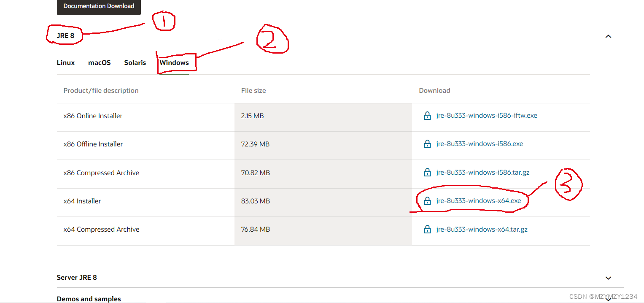Click the x86 Compressed Archive description

101,173
